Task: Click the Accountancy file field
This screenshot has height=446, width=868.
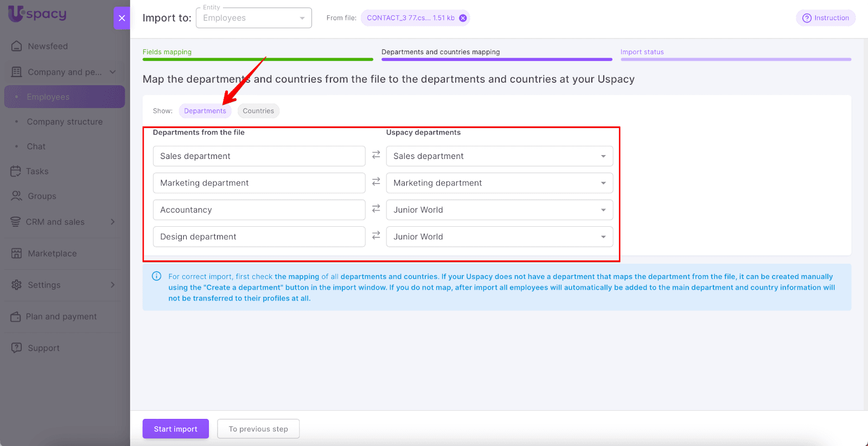Action: [259, 210]
